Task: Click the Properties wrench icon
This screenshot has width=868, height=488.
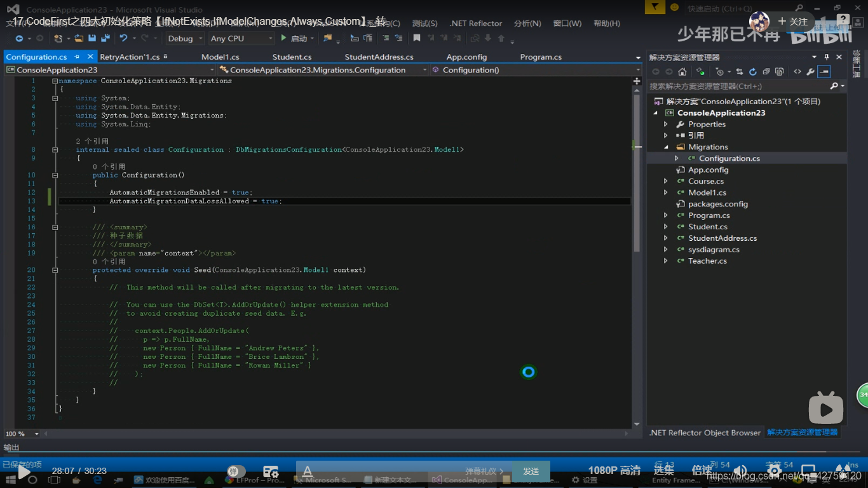Action: 811,72
